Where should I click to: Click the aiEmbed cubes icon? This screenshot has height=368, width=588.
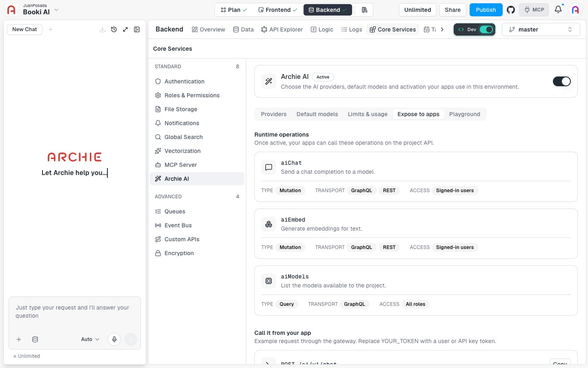click(x=269, y=224)
